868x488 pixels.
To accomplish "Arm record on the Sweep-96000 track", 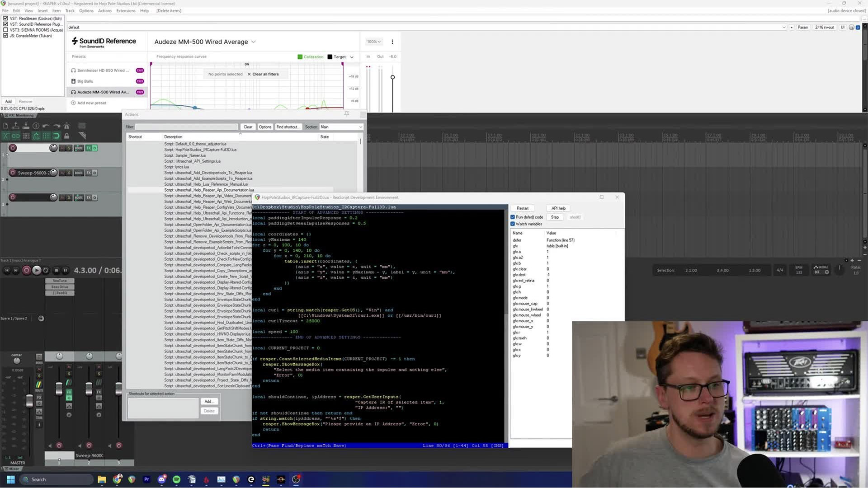I will coord(13,173).
